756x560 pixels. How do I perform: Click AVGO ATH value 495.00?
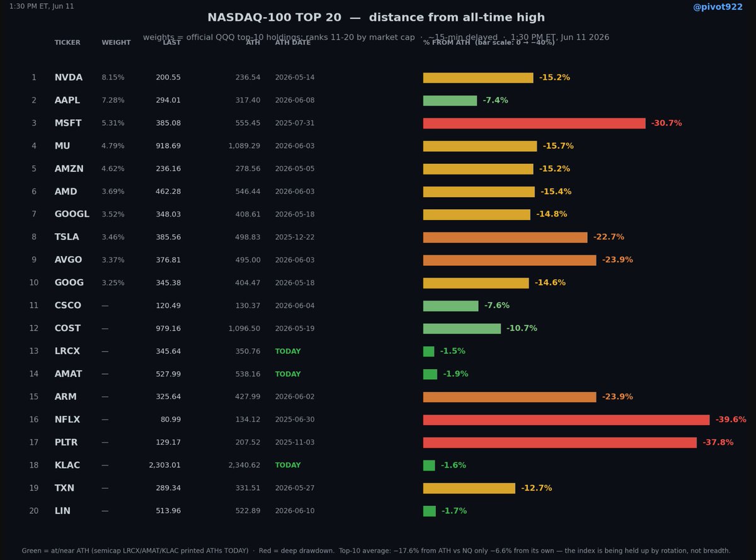248,260
